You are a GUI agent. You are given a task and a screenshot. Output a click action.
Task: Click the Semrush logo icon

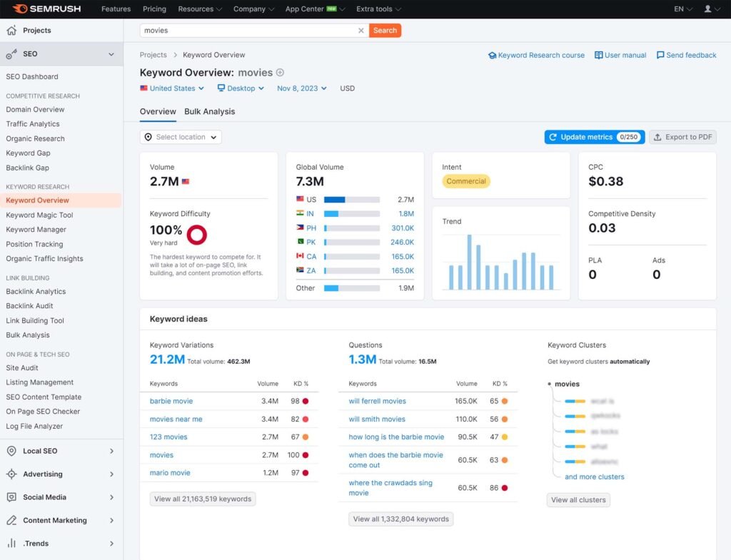click(x=19, y=9)
